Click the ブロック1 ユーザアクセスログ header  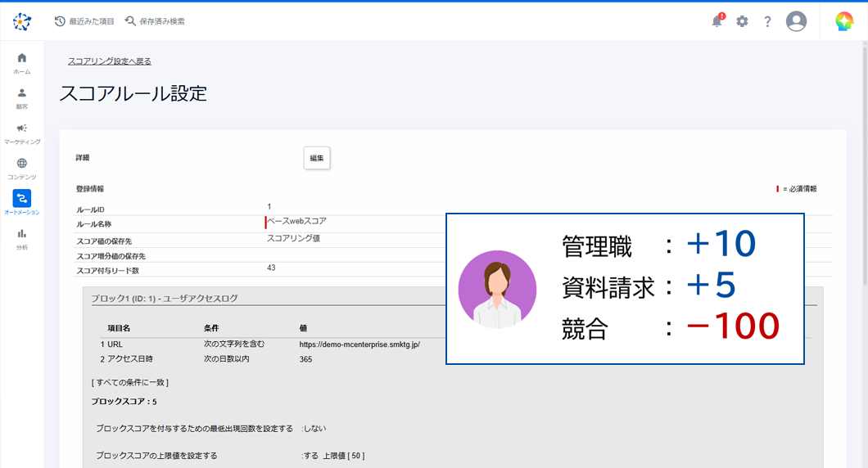[x=165, y=298]
